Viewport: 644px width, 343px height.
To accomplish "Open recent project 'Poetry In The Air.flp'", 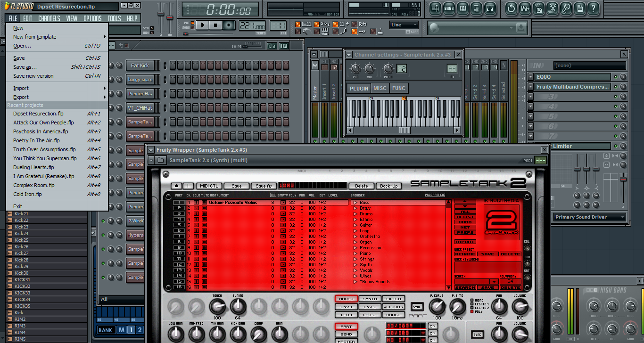I will [57, 140].
